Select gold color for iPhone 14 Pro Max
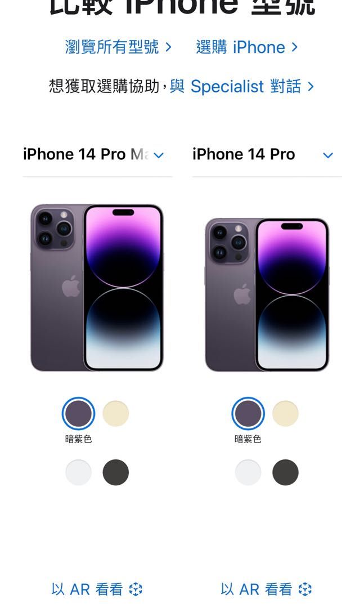Image resolution: width=364 pixels, height=608 pixels. pos(115,413)
